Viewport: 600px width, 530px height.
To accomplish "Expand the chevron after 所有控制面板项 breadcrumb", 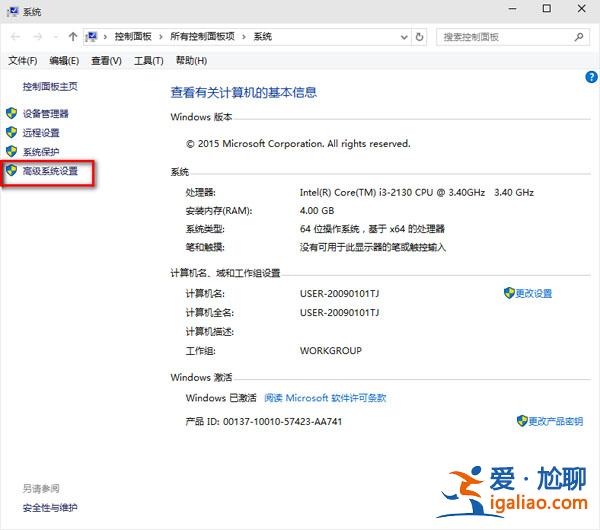I will (244, 37).
